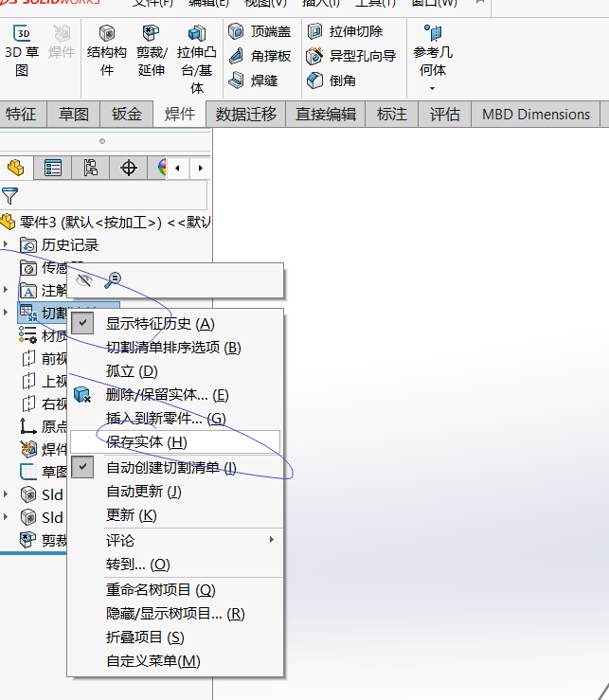
Task: Choose 删除/保留实体 (E)
Action: pyautogui.click(x=176, y=395)
